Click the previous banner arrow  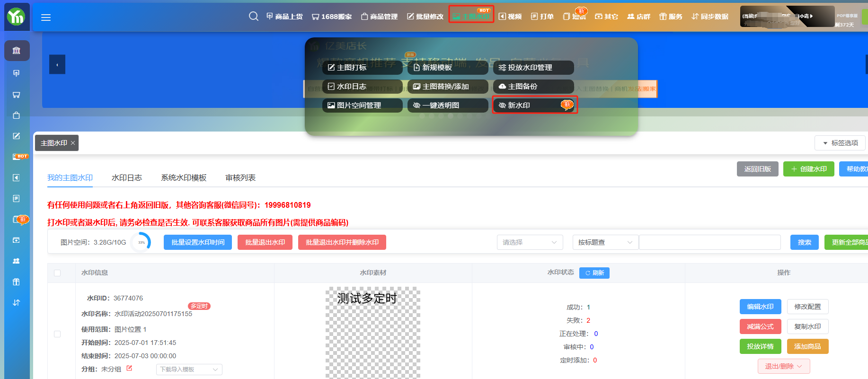pyautogui.click(x=57, y=65)
